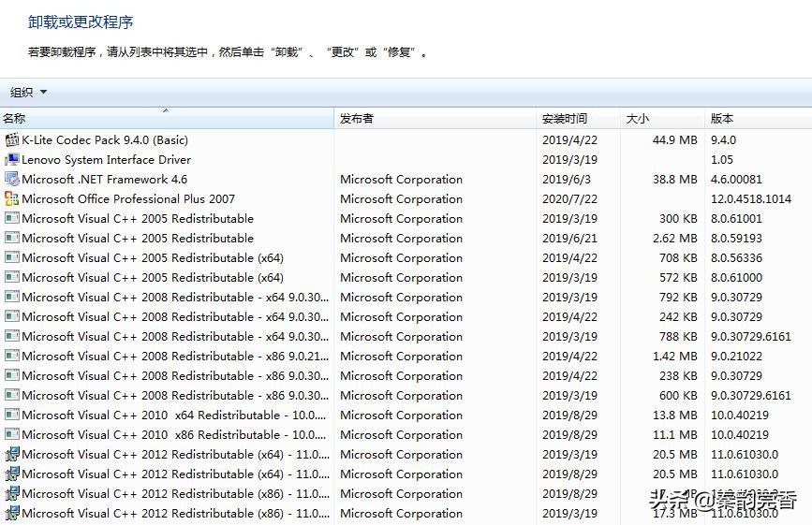812x525 pixels.
Task: Click icon of Visual C++ 2010 x64 Redistributable row
Action: [x=12, y=415]
